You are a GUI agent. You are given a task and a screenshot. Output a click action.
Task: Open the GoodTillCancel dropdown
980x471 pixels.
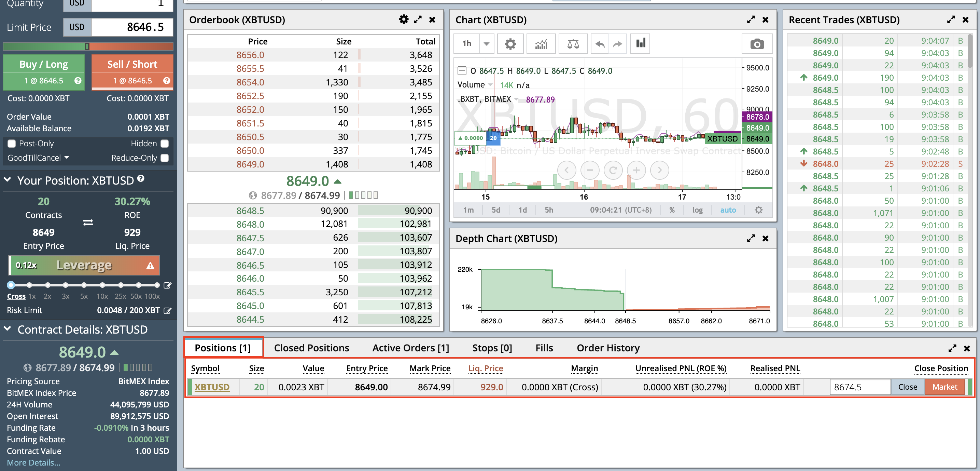pos(38,158)
